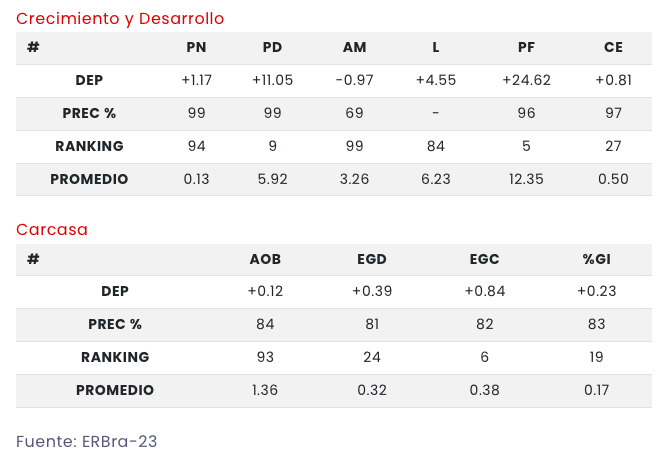Select the PN column header
The width and height of the screenshot is (664, 465).
pos(197,48)
